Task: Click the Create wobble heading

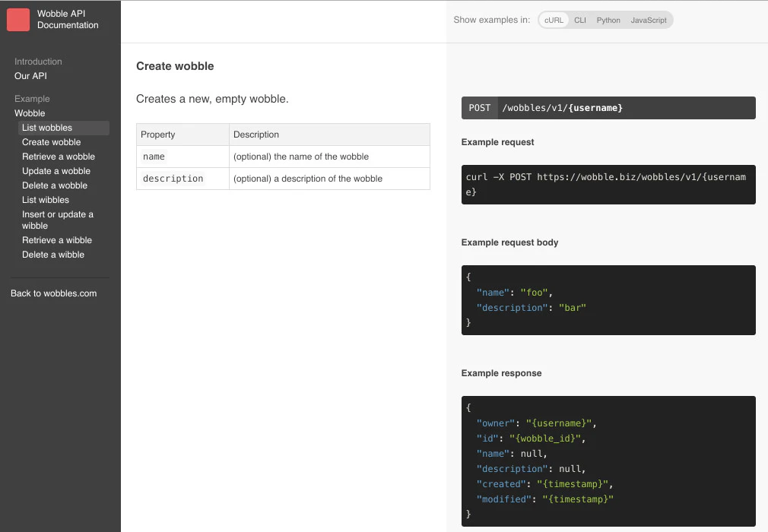Action: 175,66
